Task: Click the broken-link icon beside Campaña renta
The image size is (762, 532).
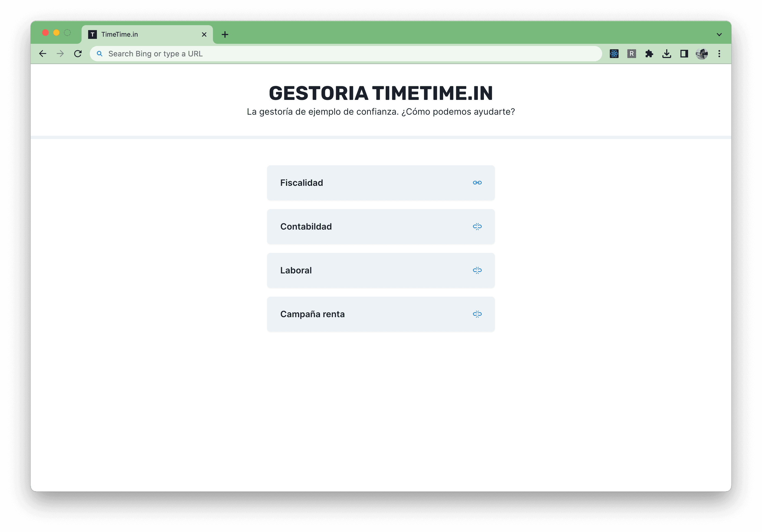Action: click(477, 314)
